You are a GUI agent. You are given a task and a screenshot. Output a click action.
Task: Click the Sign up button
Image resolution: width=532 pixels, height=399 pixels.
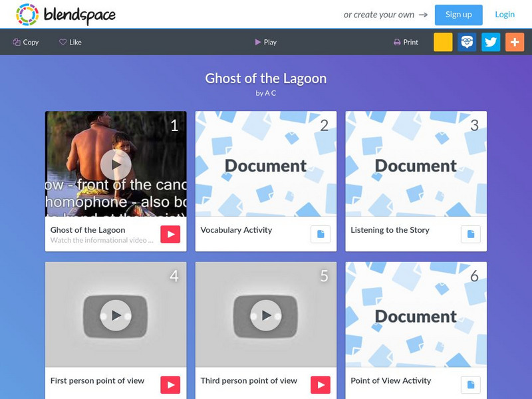point(458,15)
